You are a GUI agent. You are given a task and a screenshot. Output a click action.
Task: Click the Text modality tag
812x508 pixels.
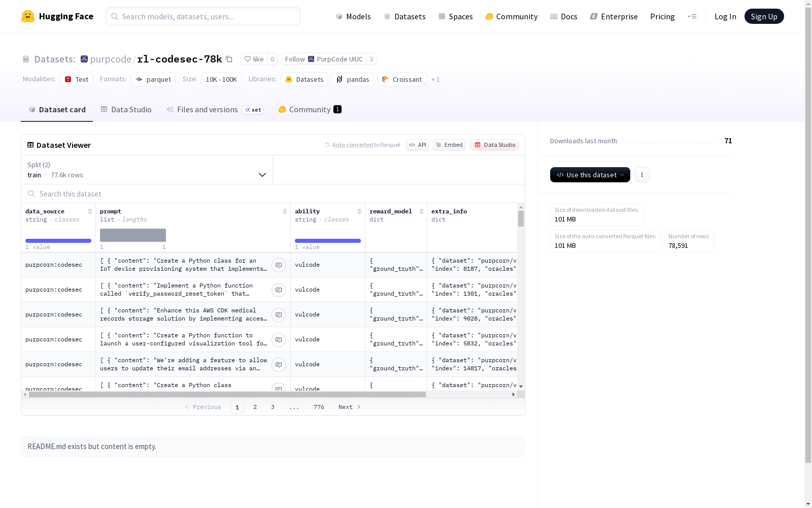point(77,79)
